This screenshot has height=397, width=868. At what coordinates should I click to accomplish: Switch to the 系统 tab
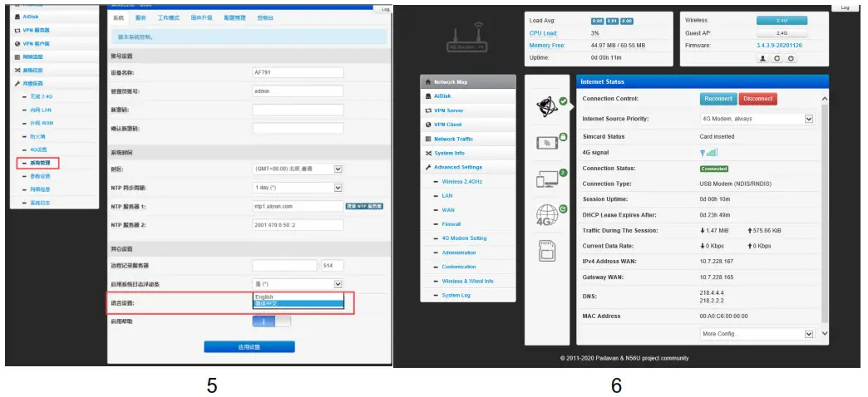pyautogui.click(x=118, y=17)
